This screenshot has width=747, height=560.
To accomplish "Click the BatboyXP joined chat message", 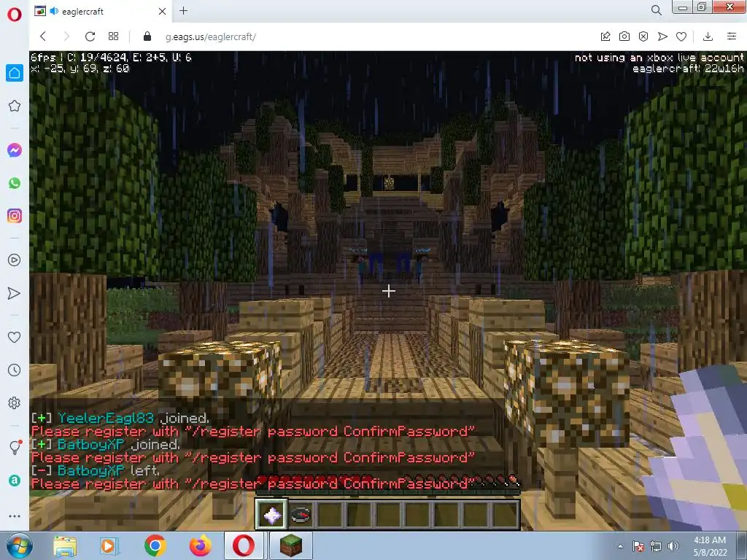I will pyautogui.click(x=106, y=444).
